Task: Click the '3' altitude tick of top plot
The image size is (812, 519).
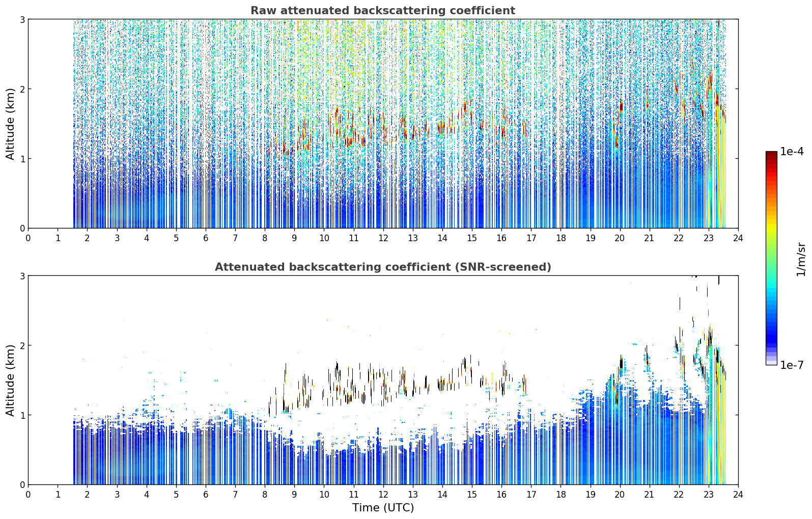Action: (x=22, y=19)
